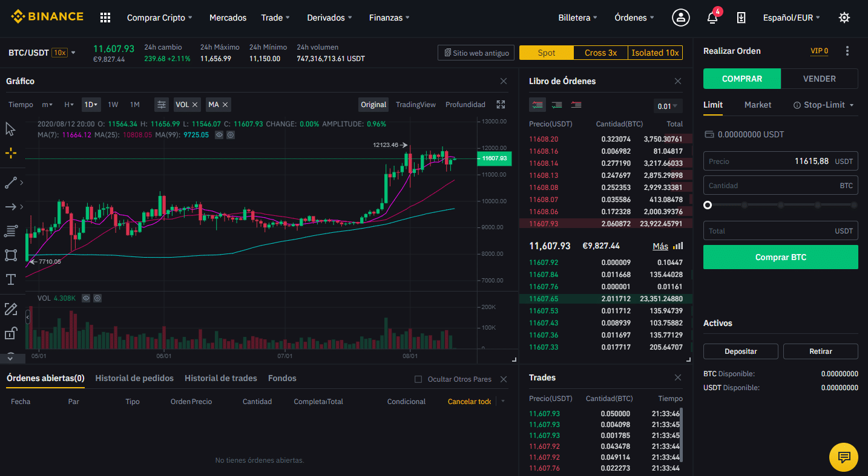Open the user profile icon
868x476 pixels.
click(681, 18)
